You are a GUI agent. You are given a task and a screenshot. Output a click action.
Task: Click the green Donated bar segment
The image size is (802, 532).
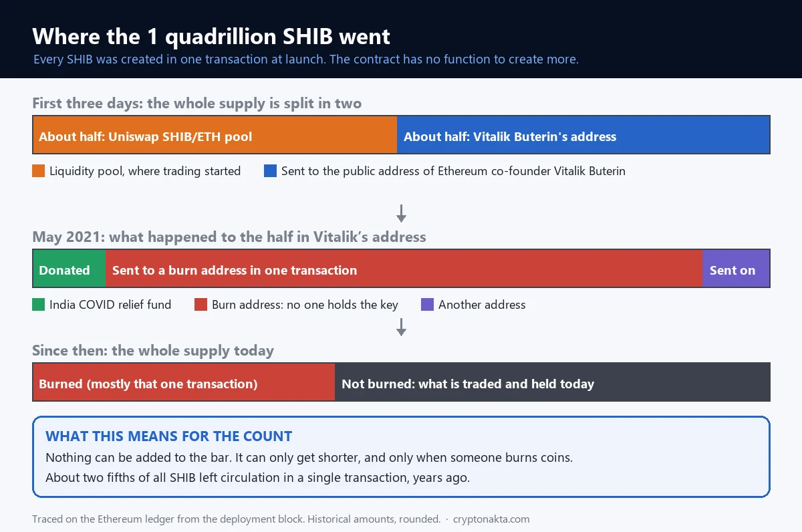coord(70,269)
